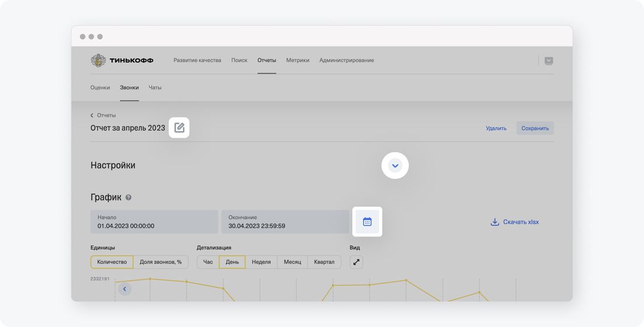The width and height of the screenshot is (644, 327).
Task: Open the top-right user menu dropdown icon
Action: 549,61
